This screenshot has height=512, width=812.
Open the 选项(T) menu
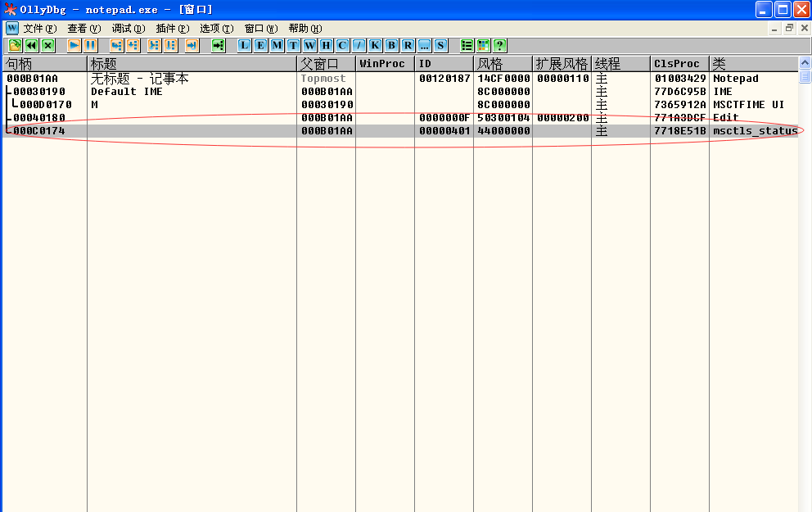click(216, 29)
